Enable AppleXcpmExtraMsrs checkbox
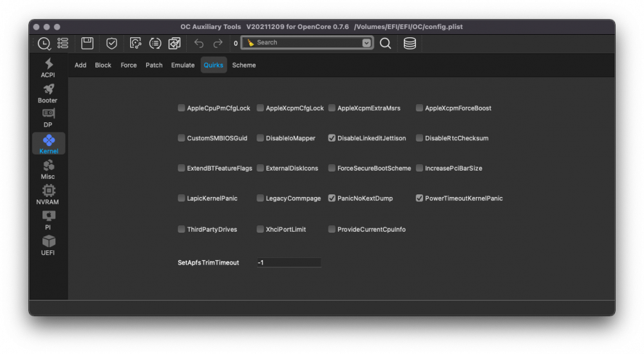644x354 pixels. pos(332,108)
